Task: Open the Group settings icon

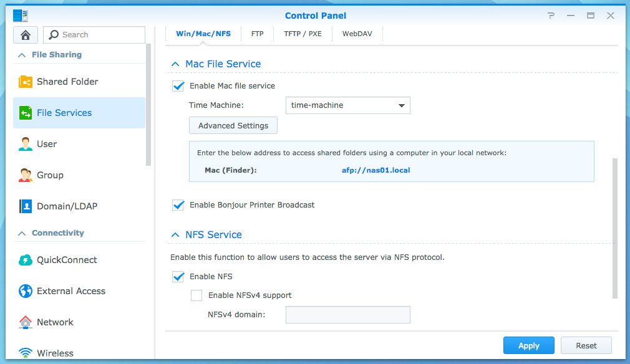Action: tap(26, 175)
